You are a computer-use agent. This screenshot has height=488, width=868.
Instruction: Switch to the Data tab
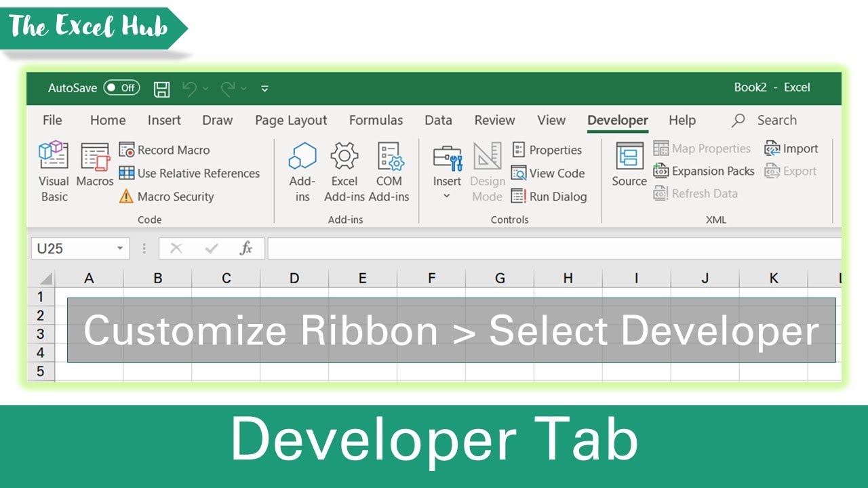tap(438, 120)
